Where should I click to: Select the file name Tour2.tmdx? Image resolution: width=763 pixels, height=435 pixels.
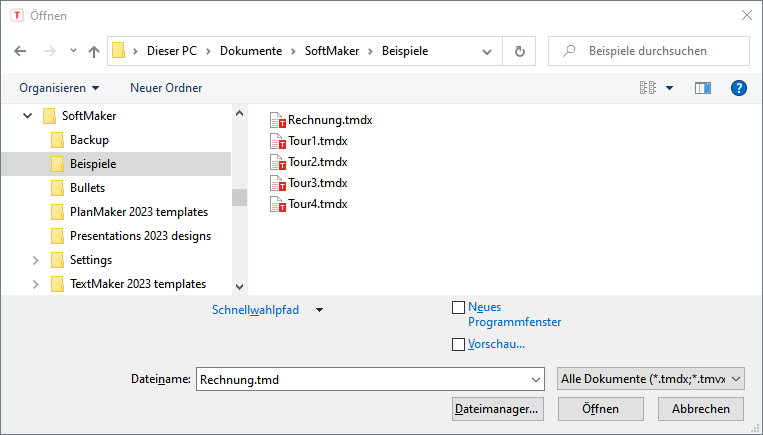(x=318, y=162)
